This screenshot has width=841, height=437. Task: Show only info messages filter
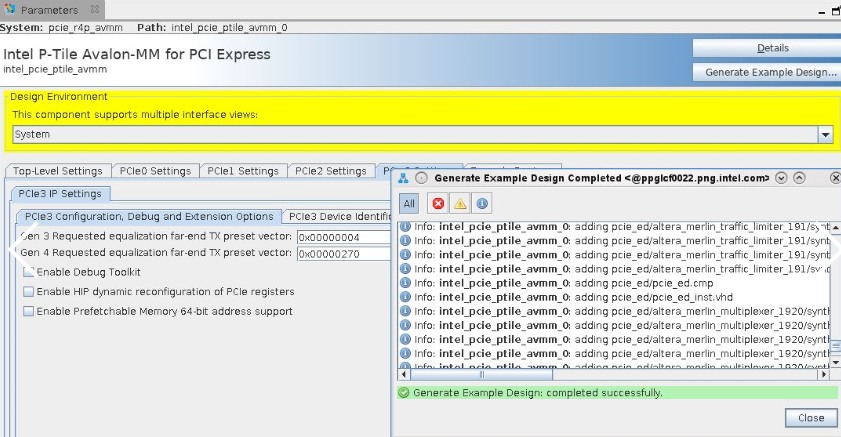pyautogui.click(x=482, y=204)
